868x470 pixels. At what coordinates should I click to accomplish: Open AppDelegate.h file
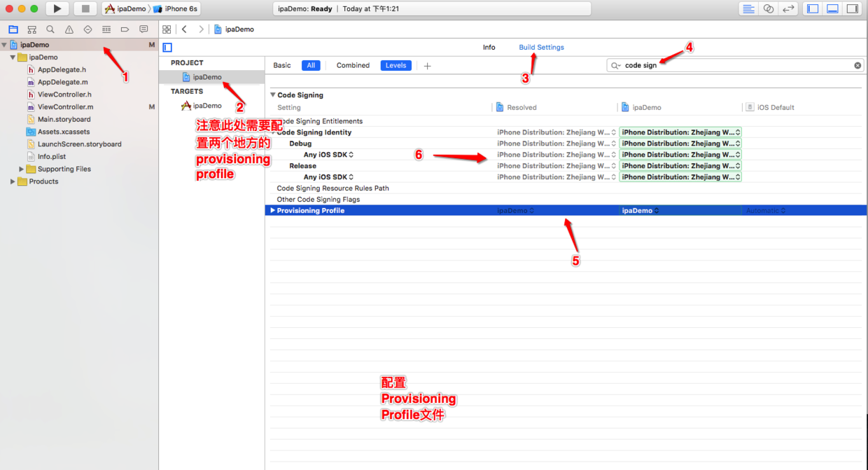pyautogui.click(x=62, y=70)
